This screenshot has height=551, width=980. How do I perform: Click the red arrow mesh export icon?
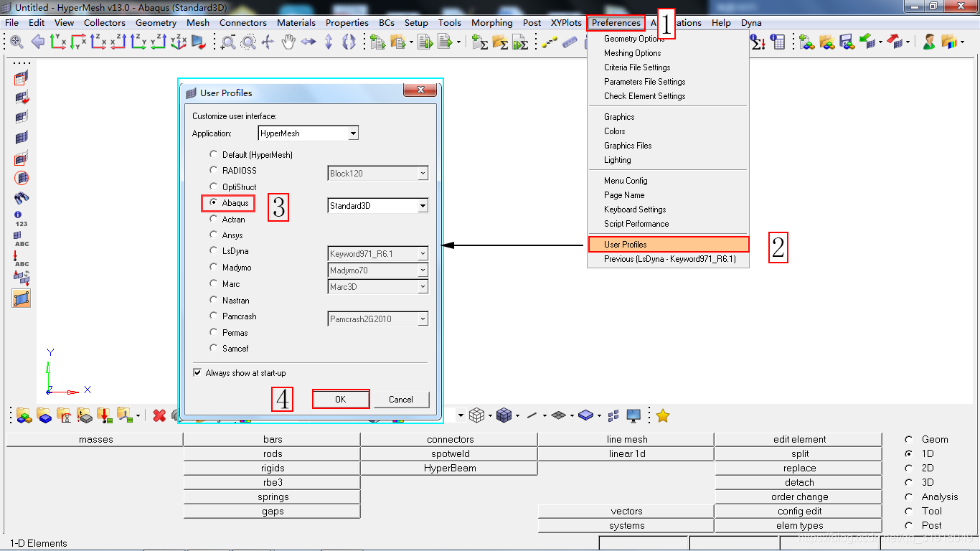tap(894, 42)
